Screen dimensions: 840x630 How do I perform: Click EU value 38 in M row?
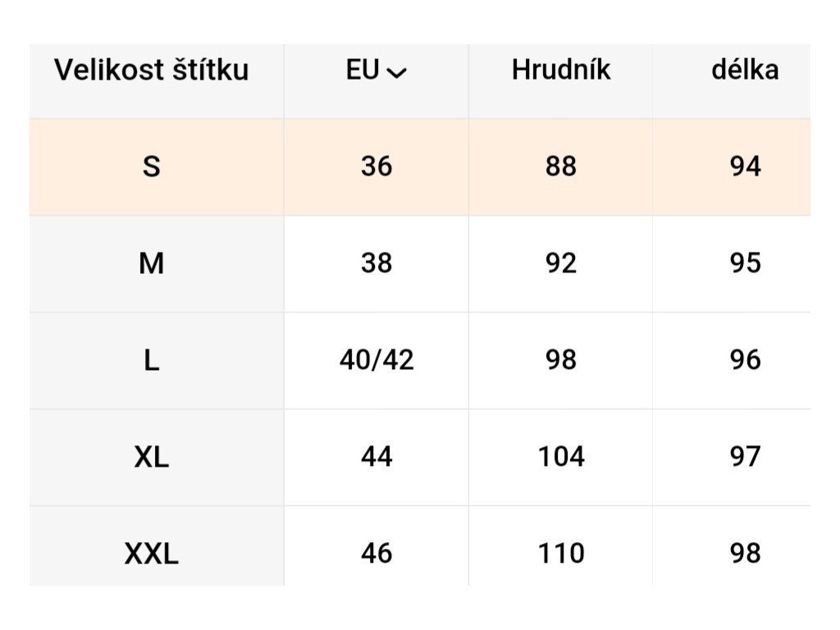(x=377, y=264)
